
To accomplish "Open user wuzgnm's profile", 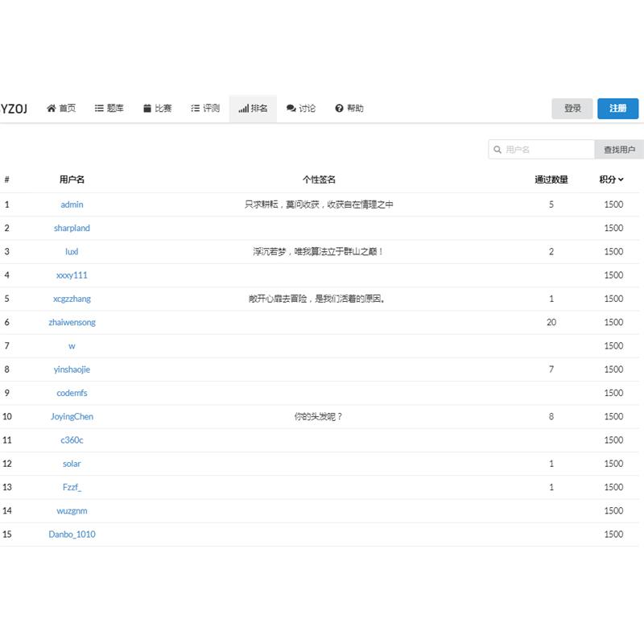I will [x=72, y=511].
